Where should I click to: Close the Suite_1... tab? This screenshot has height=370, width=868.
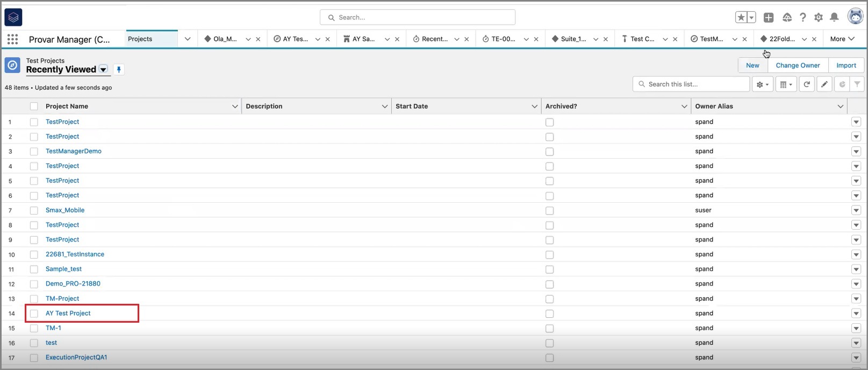(606, 39)
